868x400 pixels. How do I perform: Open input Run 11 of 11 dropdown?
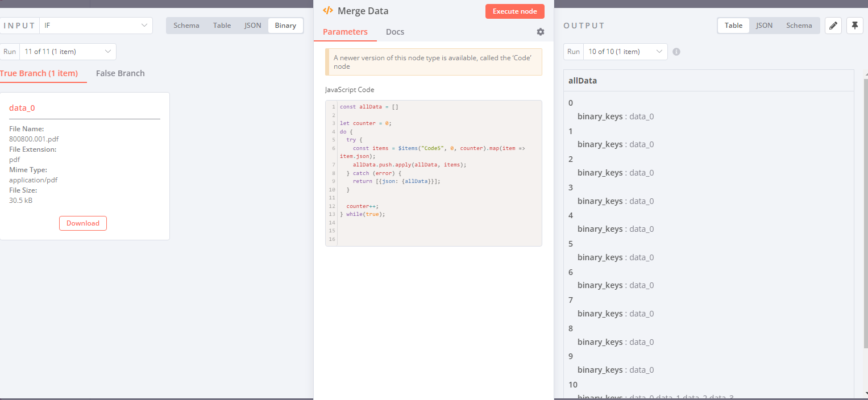[68, 52]
